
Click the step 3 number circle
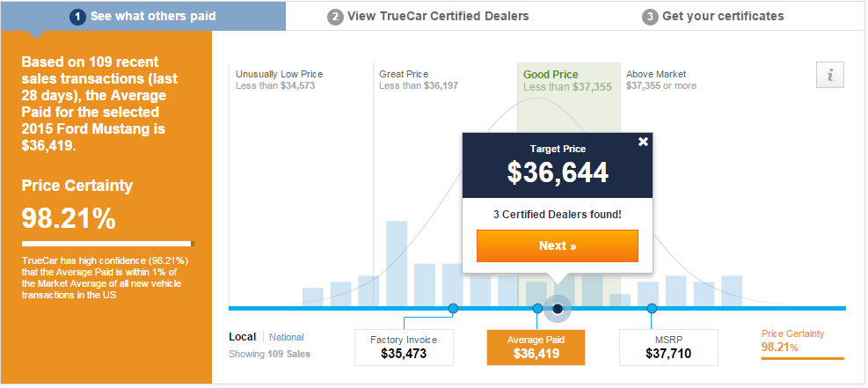click(x=650, y=17)
